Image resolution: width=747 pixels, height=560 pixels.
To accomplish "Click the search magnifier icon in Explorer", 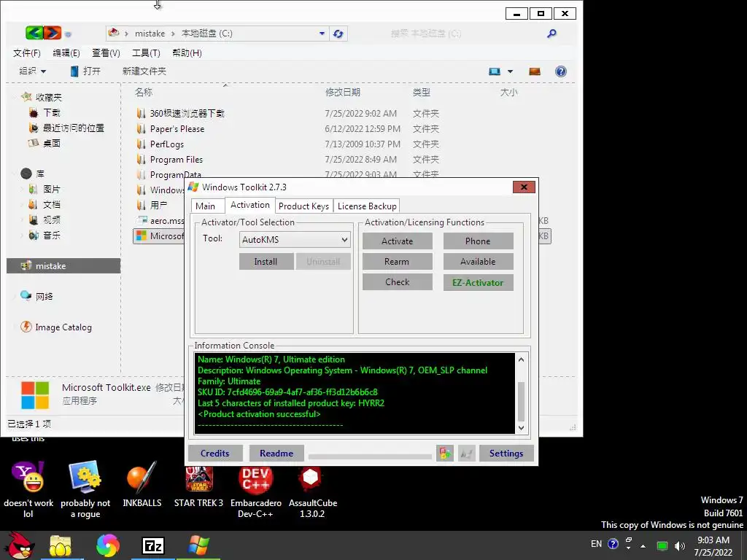I will tap(551, 34).
